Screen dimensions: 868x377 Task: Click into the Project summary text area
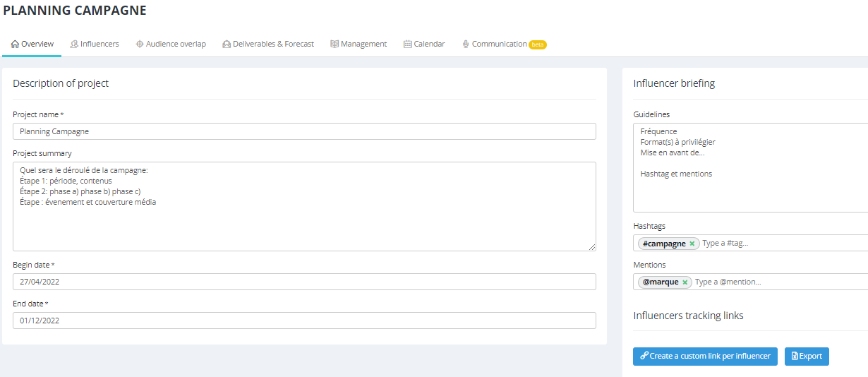pos(304,219)
